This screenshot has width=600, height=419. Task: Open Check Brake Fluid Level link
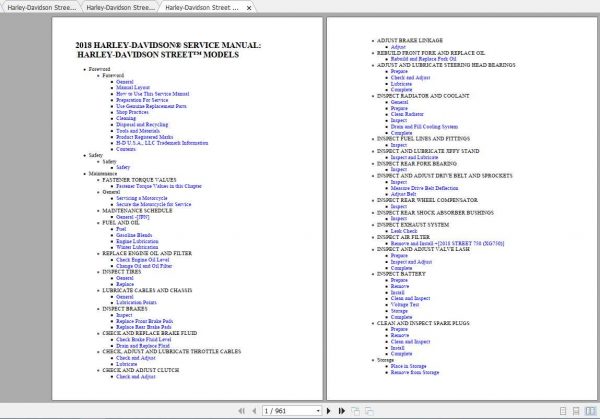(144, 339)
